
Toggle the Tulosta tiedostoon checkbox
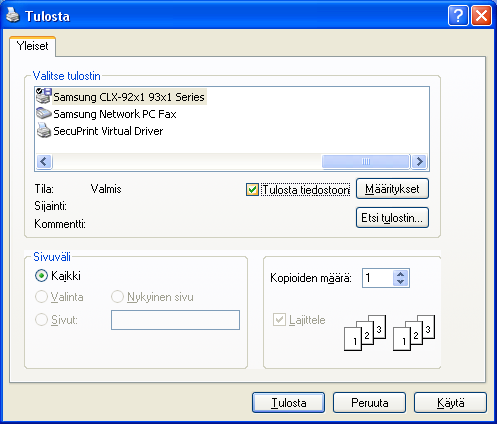[x=252, y=190]
